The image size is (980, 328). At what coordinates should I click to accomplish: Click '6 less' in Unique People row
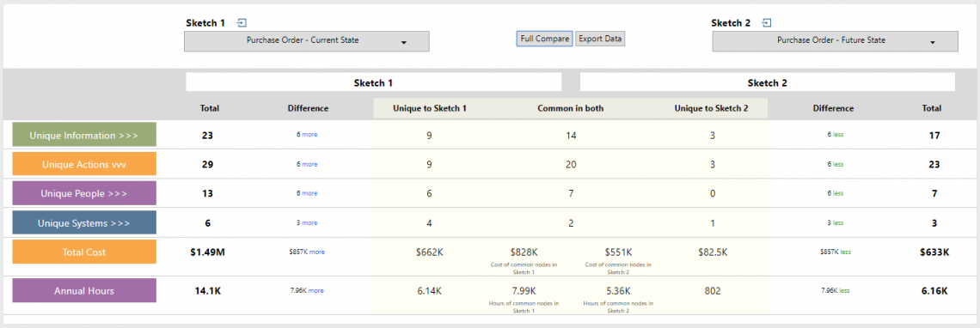pyautogui.click(x=836, y=194)
